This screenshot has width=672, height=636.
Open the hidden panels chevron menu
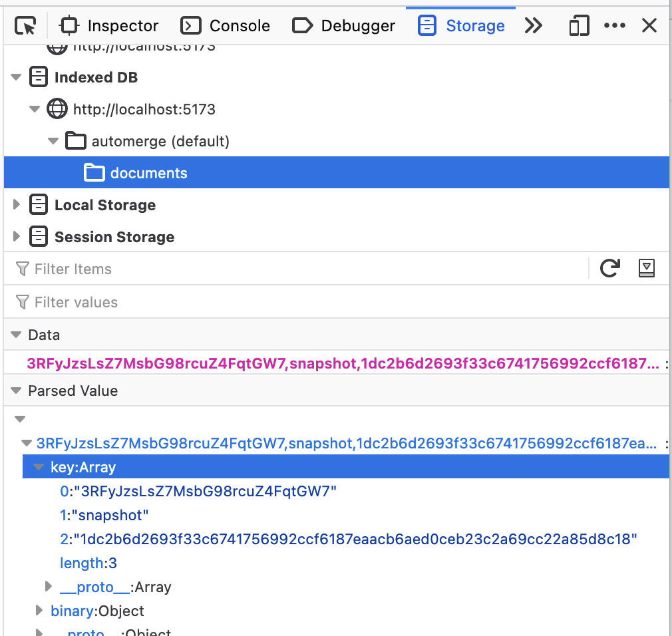click(x=533, y=25)
